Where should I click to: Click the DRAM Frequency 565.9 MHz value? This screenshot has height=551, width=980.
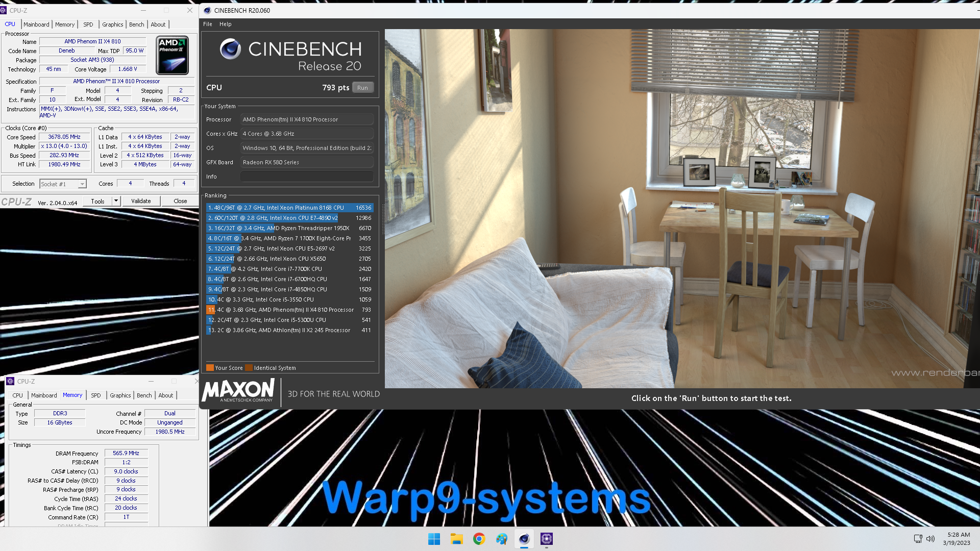126,453
